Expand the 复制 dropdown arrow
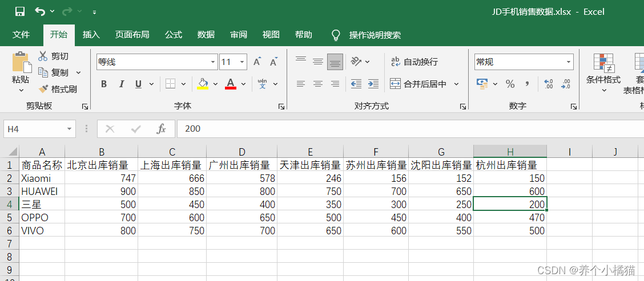The width and height of the screenshot is (644, 281). [78, 72]
